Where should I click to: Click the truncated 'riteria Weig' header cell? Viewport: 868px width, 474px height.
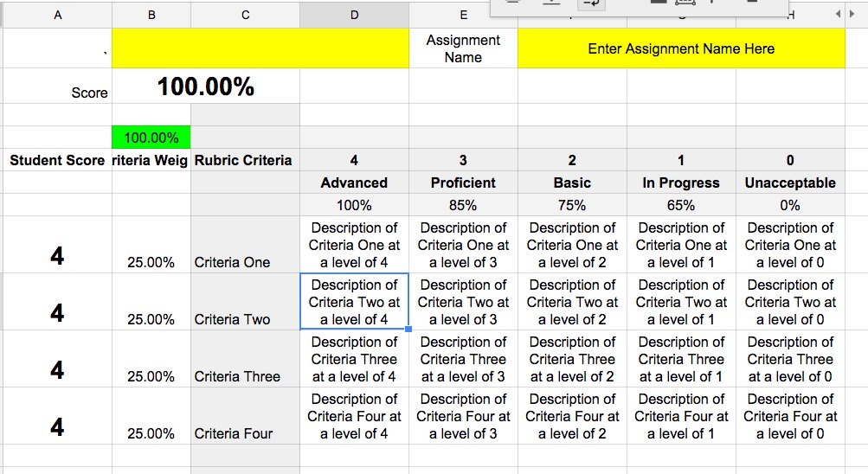(151, 160)
